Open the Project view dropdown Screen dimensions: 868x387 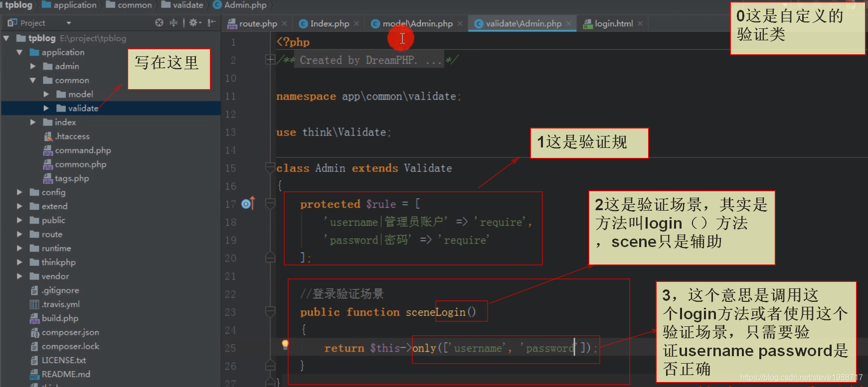69,23
